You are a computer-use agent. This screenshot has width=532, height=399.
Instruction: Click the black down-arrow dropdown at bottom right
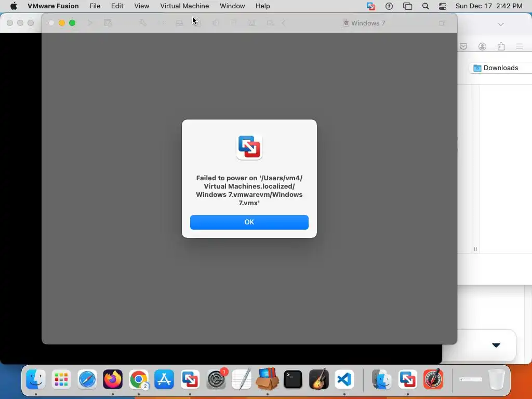pos(496,345)
